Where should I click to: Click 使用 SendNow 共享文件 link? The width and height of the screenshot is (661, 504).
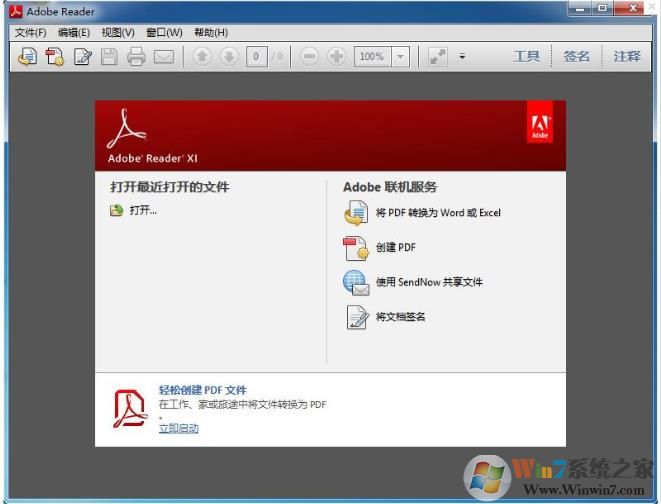pos(429,282)
